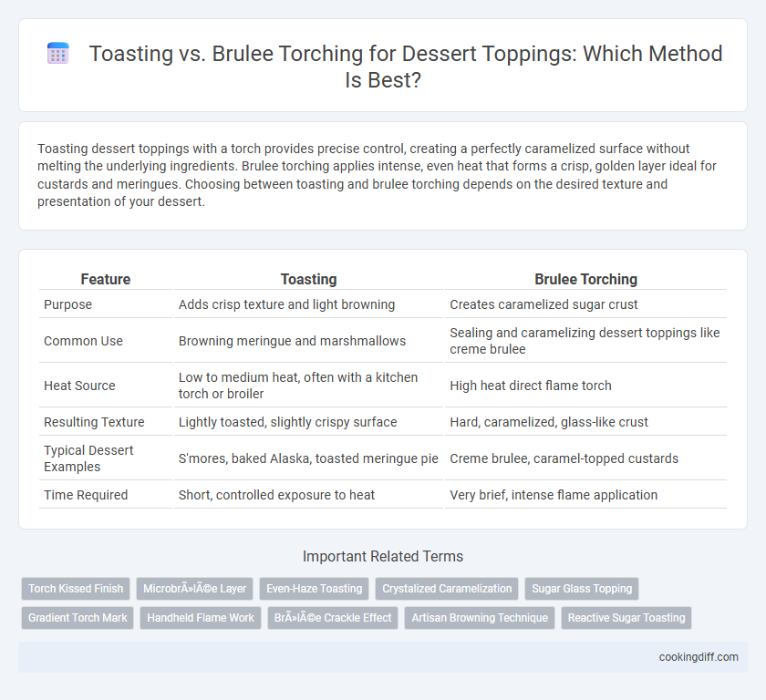Open the Gradient Torch Mark tag
Screen dimensions: 766x700
(78, 617)
